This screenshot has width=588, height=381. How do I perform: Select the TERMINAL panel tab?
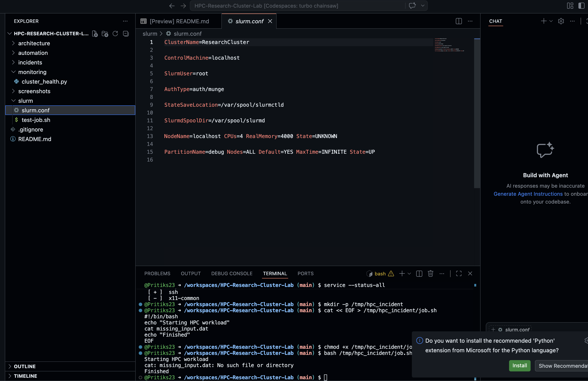275,273
